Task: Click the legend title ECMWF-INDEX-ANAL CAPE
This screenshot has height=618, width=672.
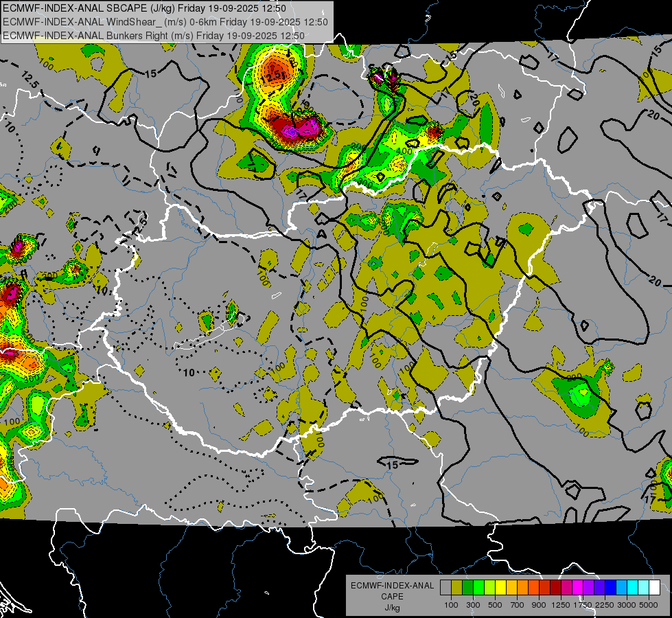Action: point(392,591)
